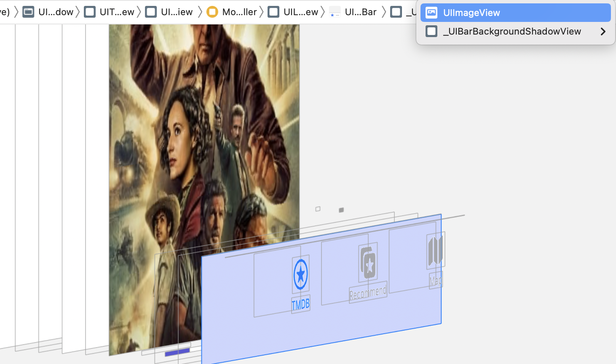Select the TMDB star tab icon
This screenshot has height=364, width=616.
pyautogui.click(x=300, y=274)
